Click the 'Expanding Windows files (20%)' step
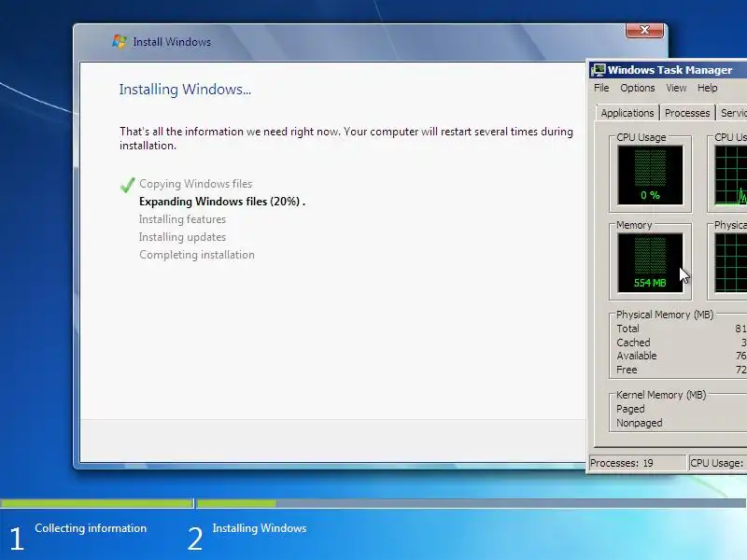The width and height of the screenshot is (747, 560). click(x=222, y=202)
